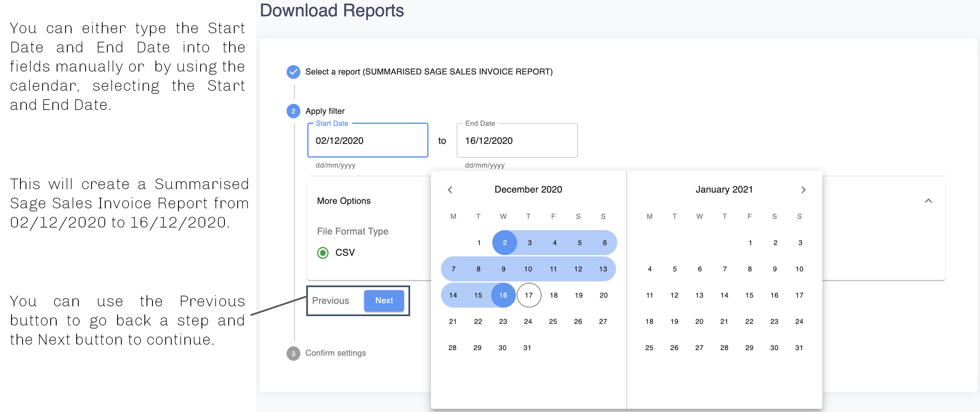Select January 10 in the calendar
Screen dimensions: 980x412
point(799,269)
